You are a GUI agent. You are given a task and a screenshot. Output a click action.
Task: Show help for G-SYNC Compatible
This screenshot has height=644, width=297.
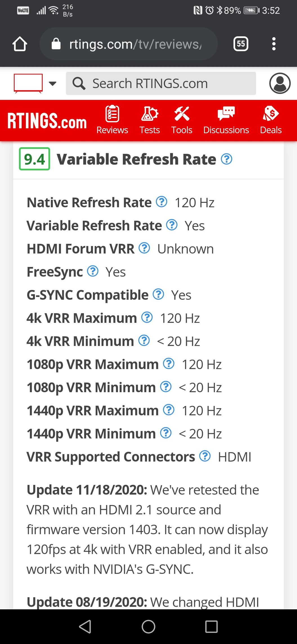point(158,294)
